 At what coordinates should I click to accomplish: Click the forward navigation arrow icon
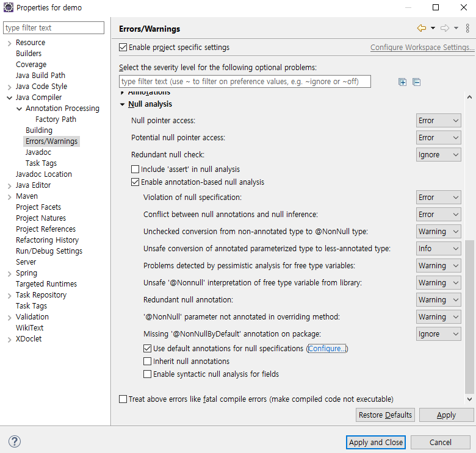pos(445,28)
